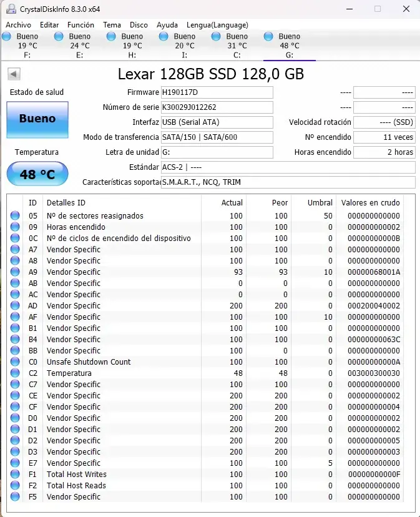This screenshot has width=420, height=517.
Task: Click the blue orb of attribute 09
Action: [15, 227]
